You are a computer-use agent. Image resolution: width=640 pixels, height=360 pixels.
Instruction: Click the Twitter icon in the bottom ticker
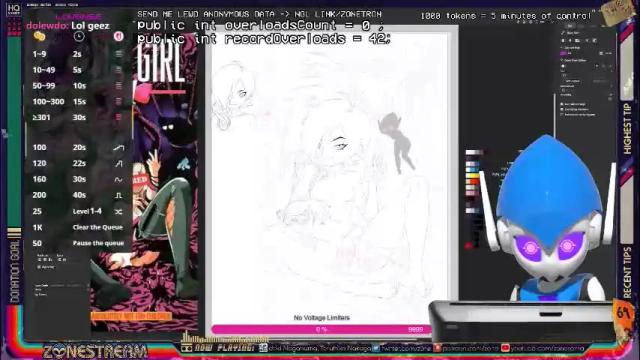coord(376,348)
